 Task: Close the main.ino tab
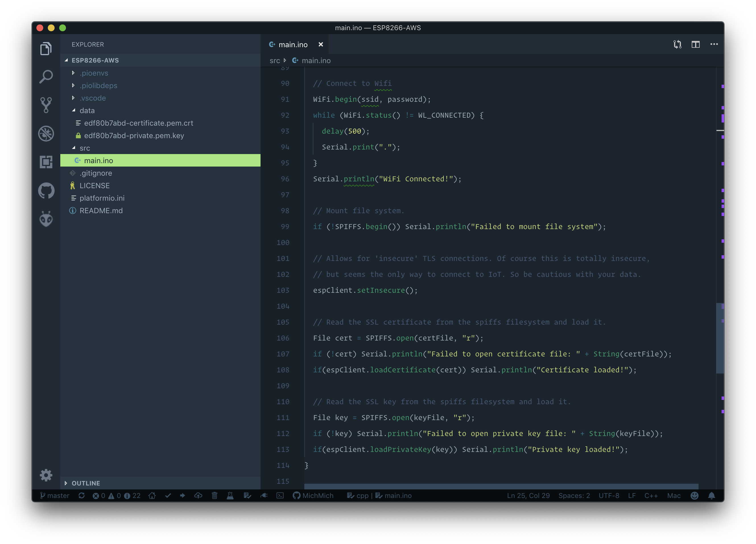tap(321, 44)
